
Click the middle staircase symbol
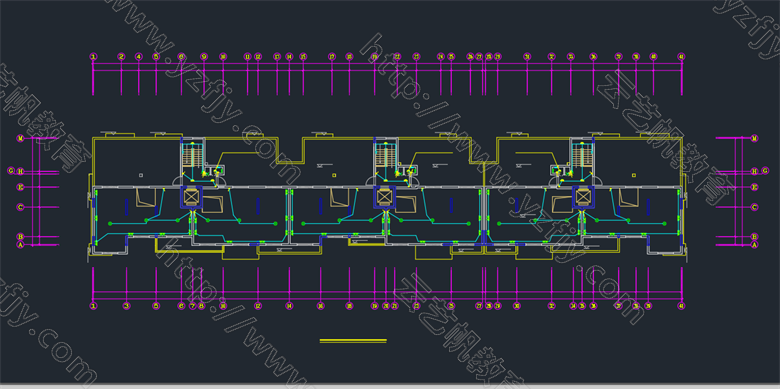coord(382,155)
